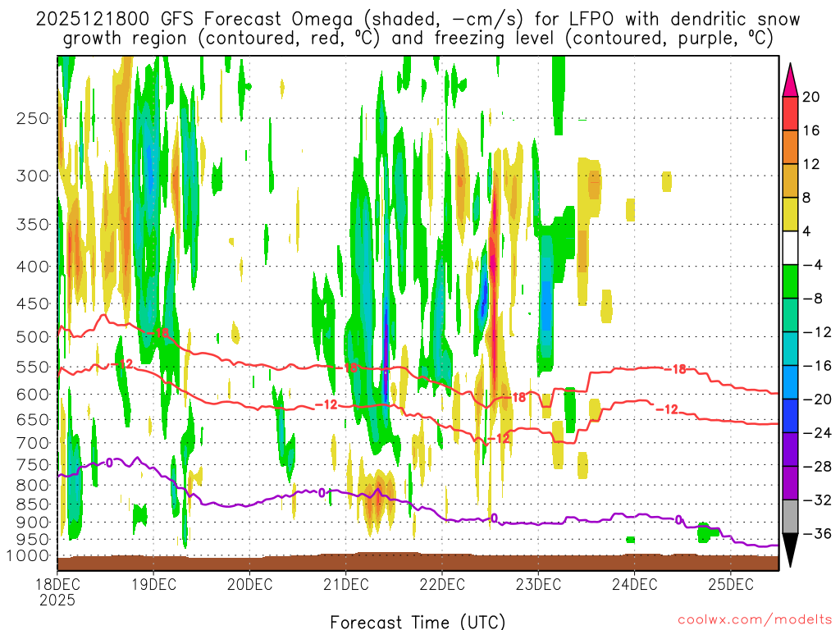Image resolution: width=840 pixels, height=630 pixels.
Task: Click the 550 pressure level label
Action: coord(33,367)
